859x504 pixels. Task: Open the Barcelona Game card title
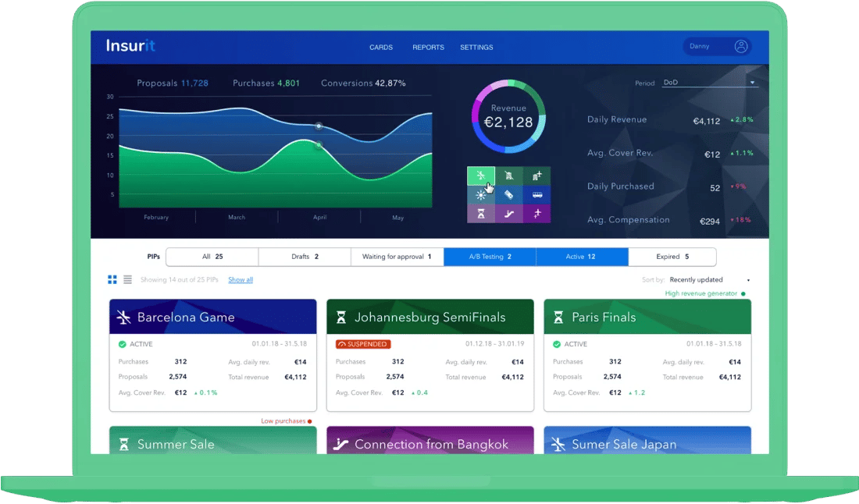186,318
